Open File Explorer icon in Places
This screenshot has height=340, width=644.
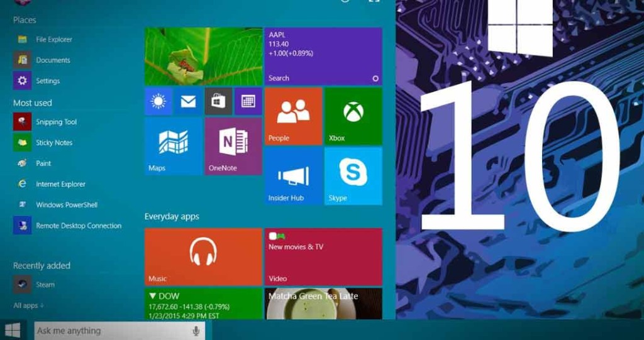[22, 40]
